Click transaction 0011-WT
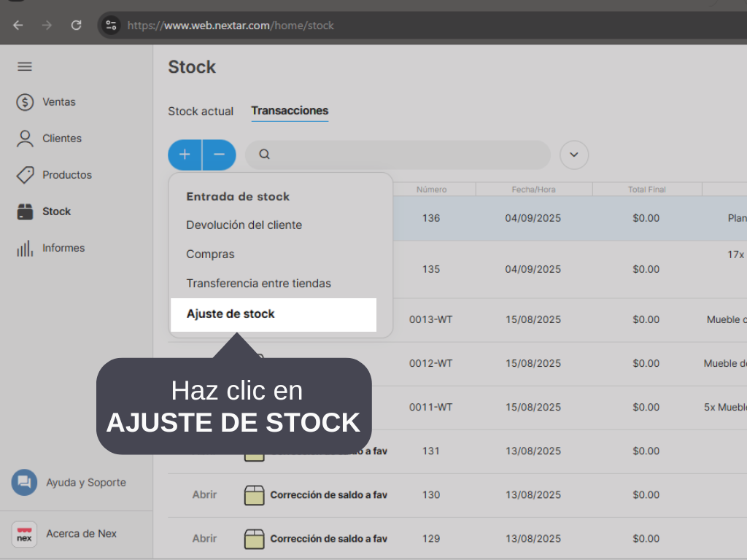The width and height of the screenshot is (747, 560). point(430,407)
